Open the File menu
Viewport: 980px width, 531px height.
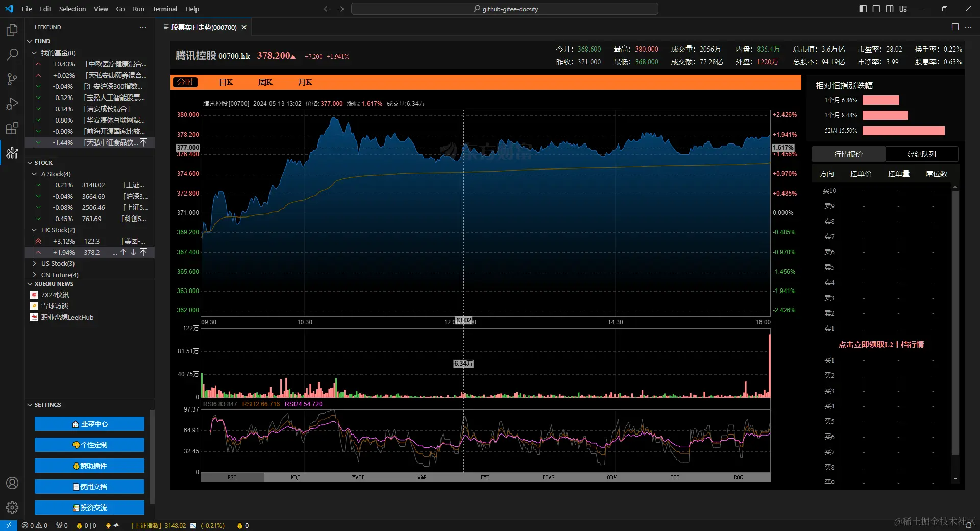[x=27, y=9]
